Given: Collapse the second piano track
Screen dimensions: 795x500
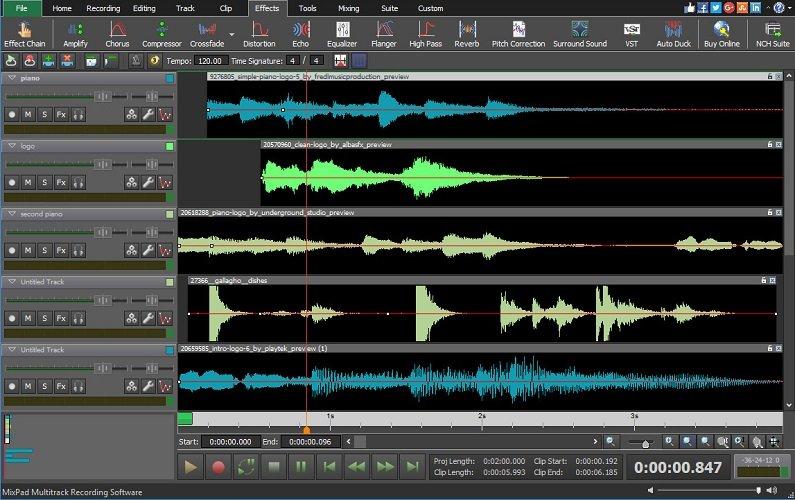Looking at the screenshot, I should (x=12, y=214).
